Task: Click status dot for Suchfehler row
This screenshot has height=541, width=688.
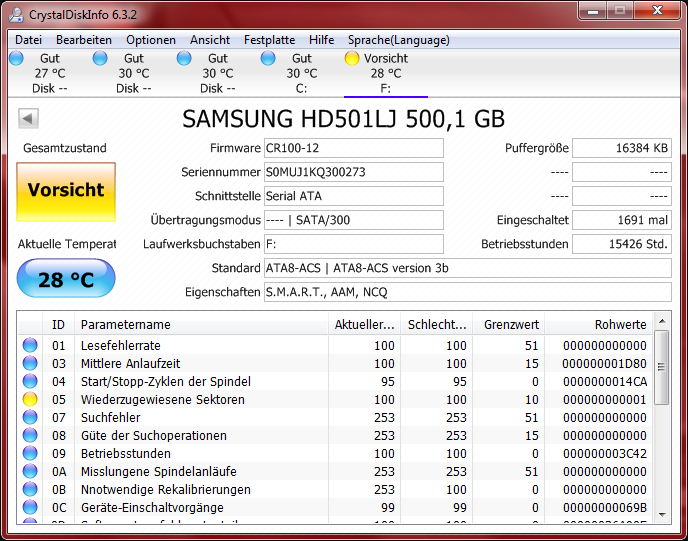Action: click(x=30, y=417)
